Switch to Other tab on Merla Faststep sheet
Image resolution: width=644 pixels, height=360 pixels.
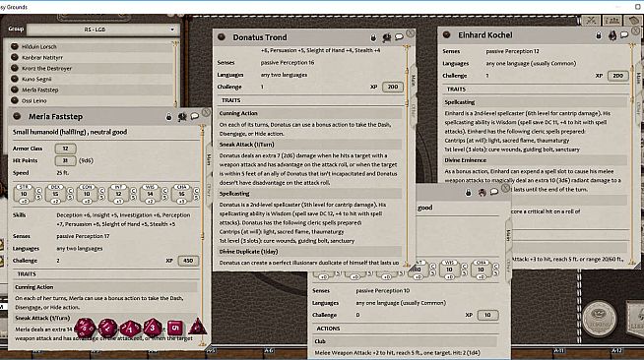click(x=209, y=190)
